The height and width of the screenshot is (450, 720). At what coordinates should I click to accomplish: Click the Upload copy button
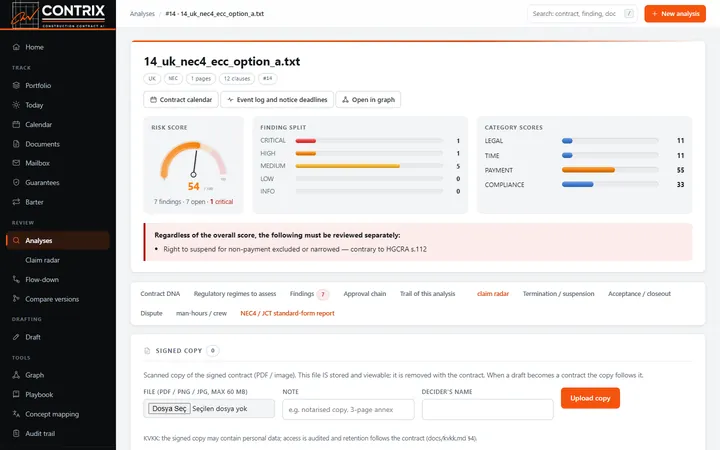tap(590, 398)
